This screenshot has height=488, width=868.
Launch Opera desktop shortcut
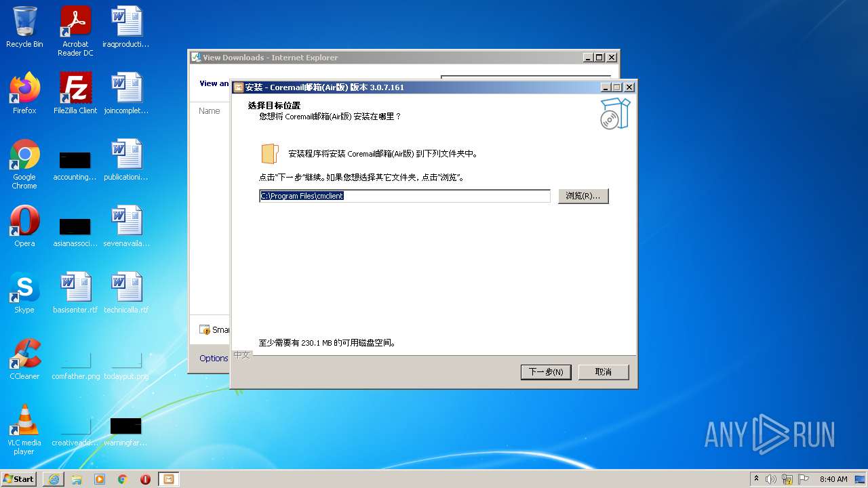24,226
